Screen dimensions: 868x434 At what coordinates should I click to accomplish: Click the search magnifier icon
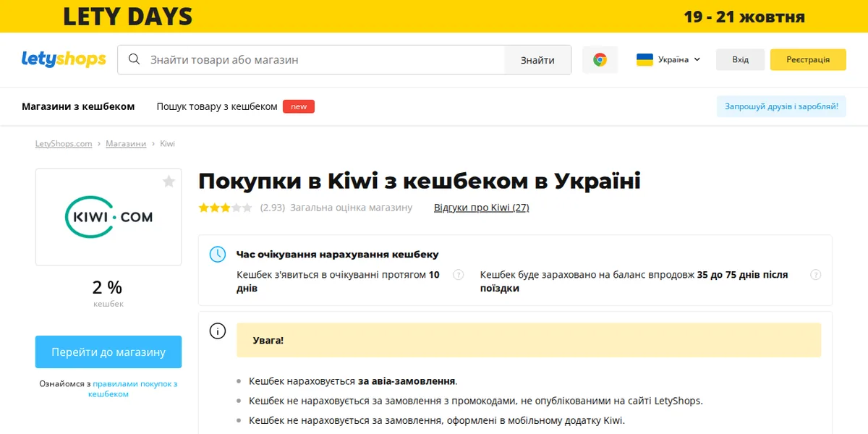(x=134, y=59)
